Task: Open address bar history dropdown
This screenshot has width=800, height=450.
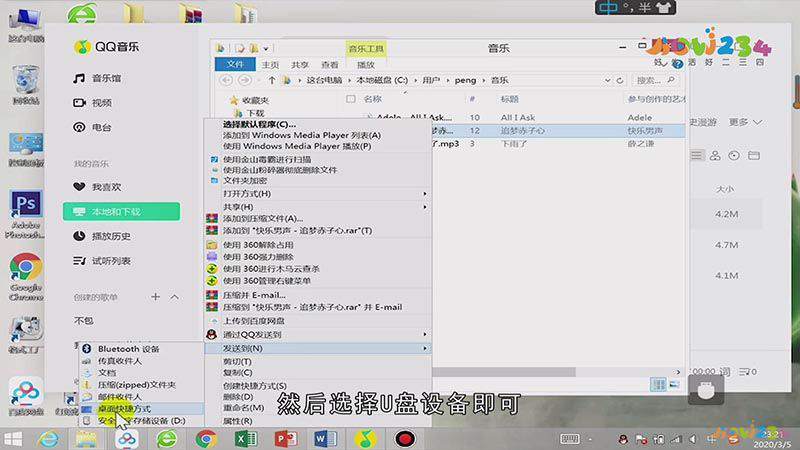Action: click(607, 80)
